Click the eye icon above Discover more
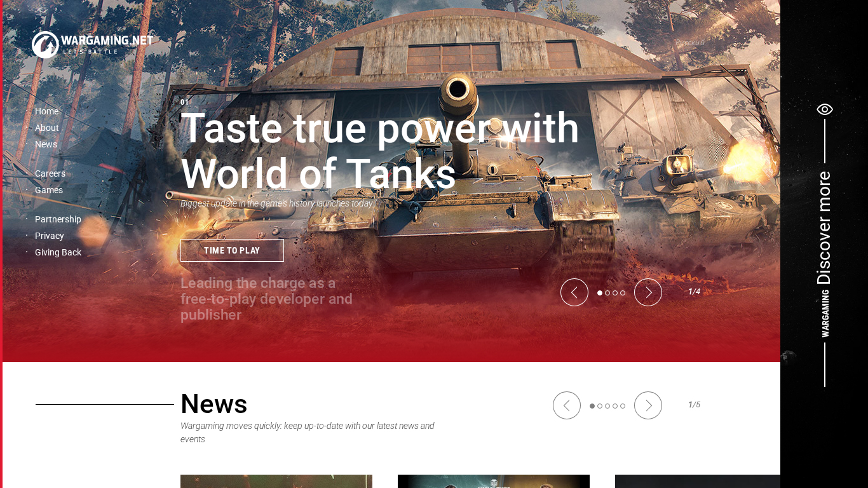Viewport: 868px width, 488px height. click(x=824, y=109)
